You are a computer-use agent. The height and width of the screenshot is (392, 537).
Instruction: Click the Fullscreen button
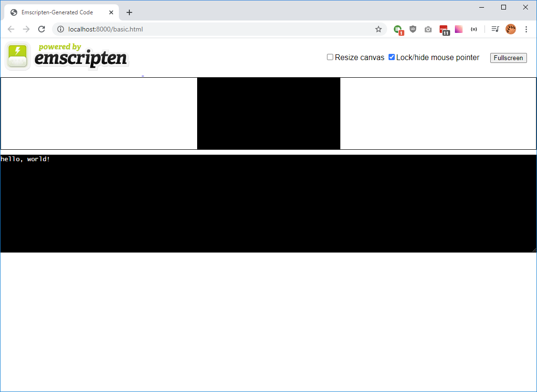point(508,58)
